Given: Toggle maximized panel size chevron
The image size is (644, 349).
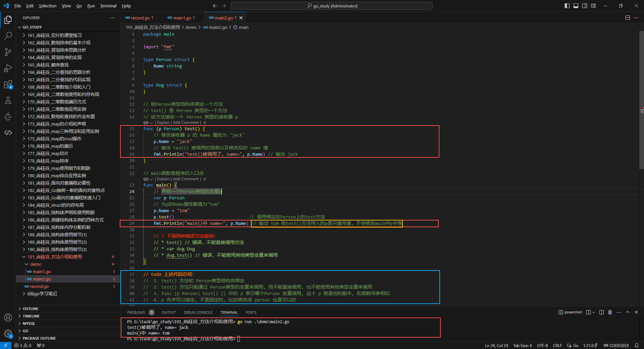Looking at the screenshot, I should [x=628, y=312].
